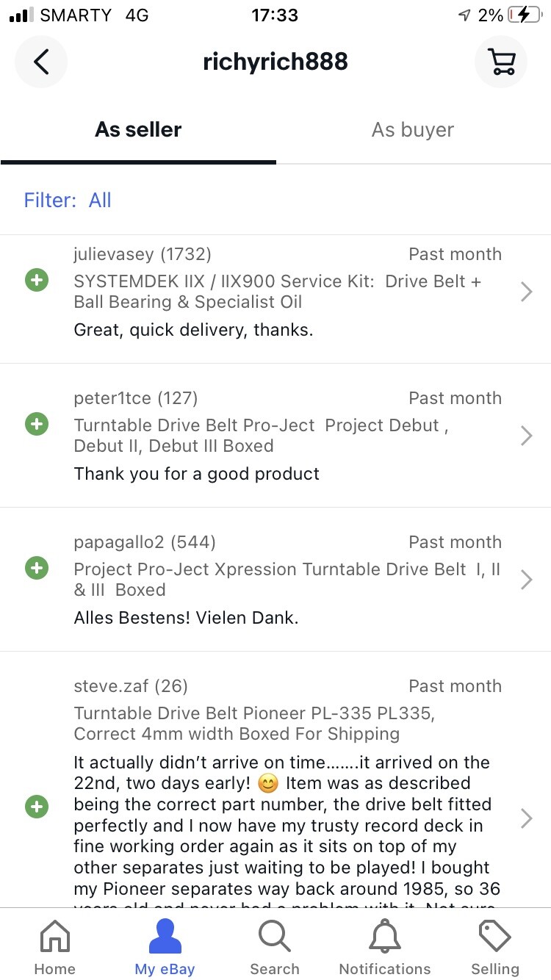Image resolution: width=551 pixels, height=980 pixels.
Task: Expand papagallo2 feedback details chevron
Action: (x=526, y=580)
